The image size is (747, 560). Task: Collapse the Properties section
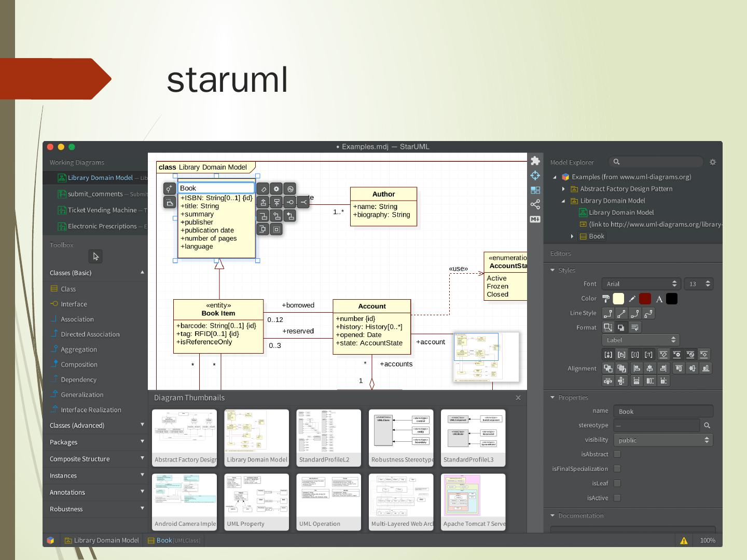pos(552,398)
